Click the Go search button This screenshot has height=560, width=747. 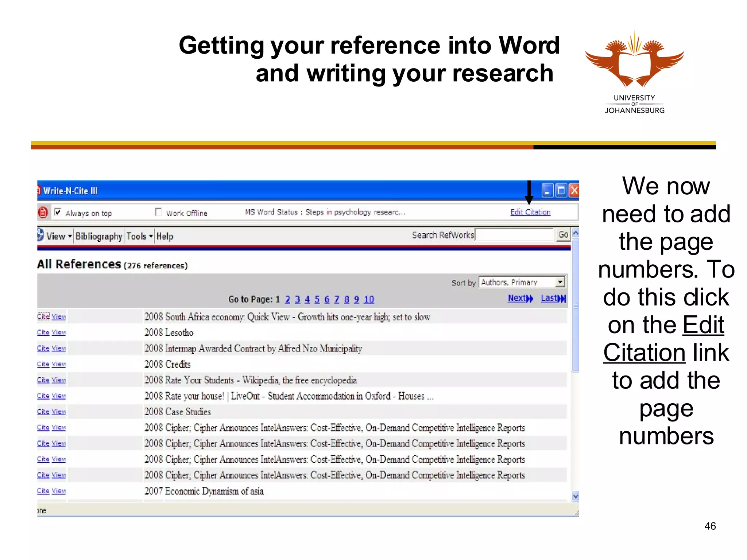click(x=563, y=235)
